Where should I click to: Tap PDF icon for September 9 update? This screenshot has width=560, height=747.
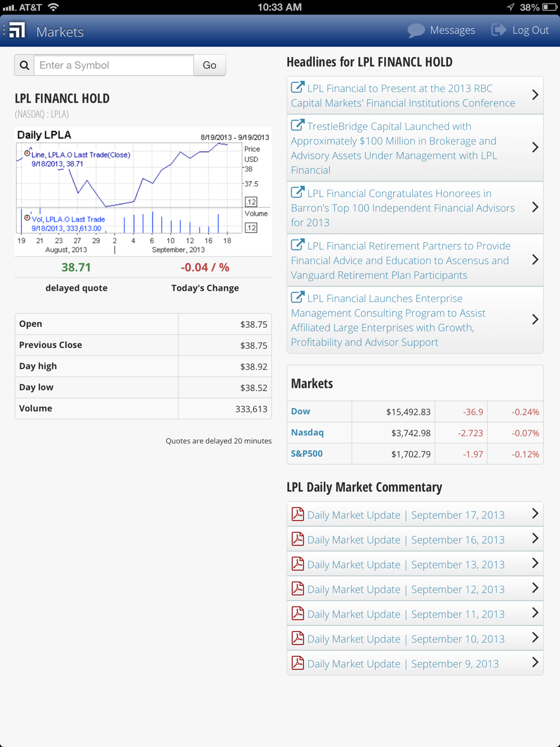[298, 663]
